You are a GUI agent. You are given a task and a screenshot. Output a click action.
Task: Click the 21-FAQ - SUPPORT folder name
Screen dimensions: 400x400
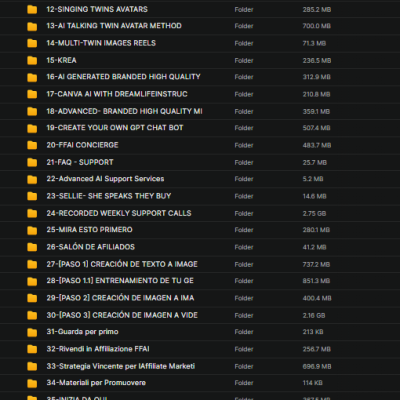[80, 162]
